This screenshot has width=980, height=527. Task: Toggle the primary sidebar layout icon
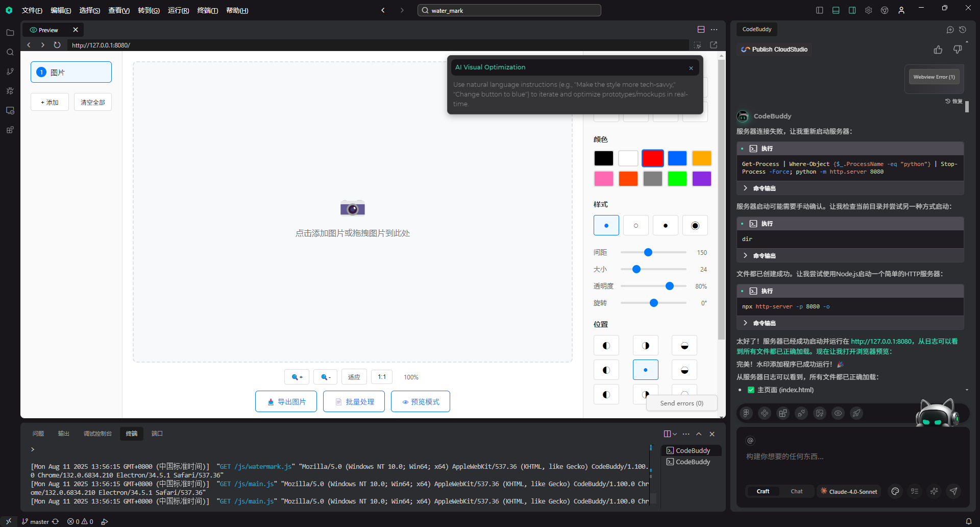tap(820, 10)
